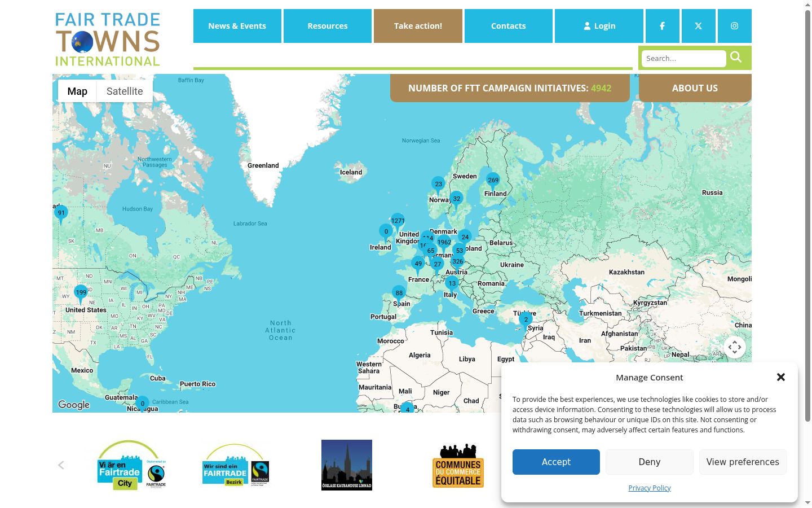Viewport: 812px width, 508px height.
Task: Open the Vi är en Fairtrade City logo
Action: [x=132, y=465]
